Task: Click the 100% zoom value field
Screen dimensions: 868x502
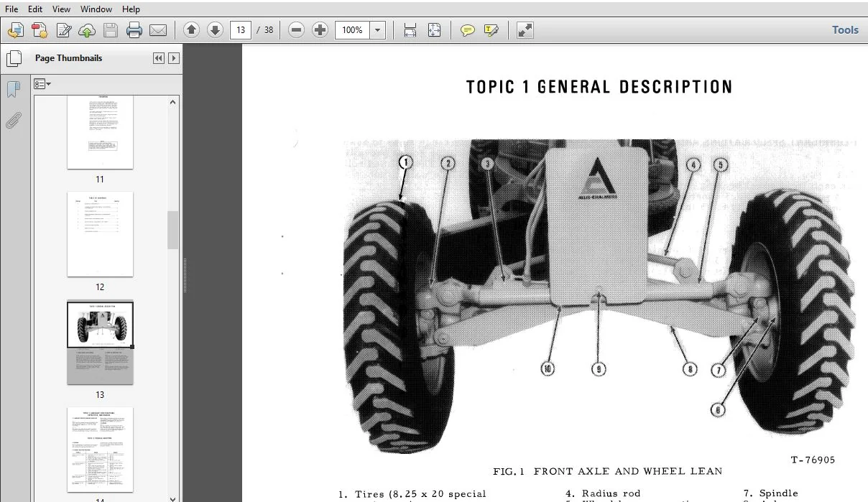Action: 352,30
